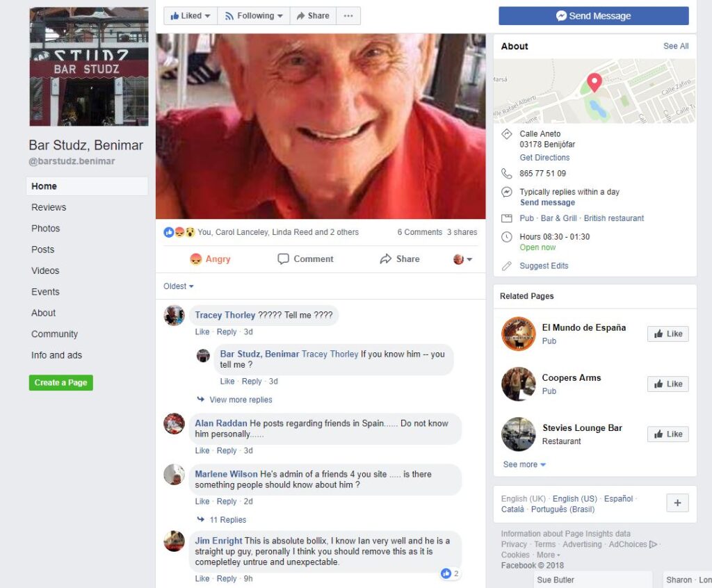Toggle Like for El Mundo de España
The width and height of the screenshot is (712, 588).
pyautogui.click(x=668, y=334)
